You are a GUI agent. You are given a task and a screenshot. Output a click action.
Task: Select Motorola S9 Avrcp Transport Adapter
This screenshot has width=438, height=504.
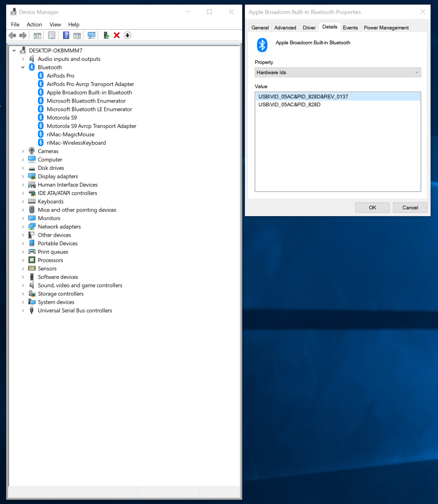coord(91,126)
